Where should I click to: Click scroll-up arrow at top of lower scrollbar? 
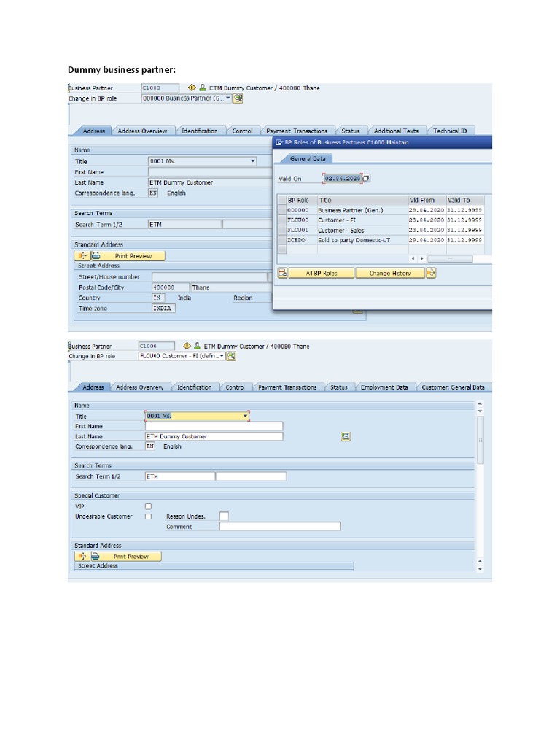(x=480, y=403)
